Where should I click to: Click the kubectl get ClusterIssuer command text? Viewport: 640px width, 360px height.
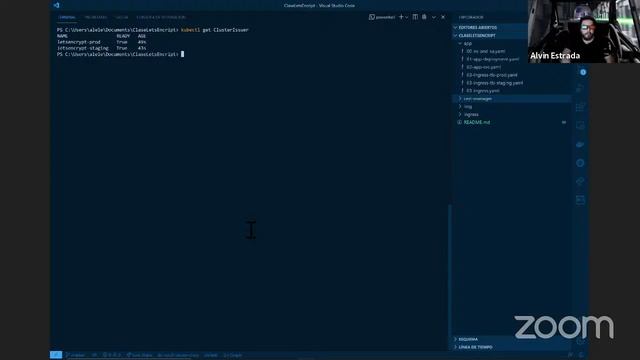tap(214, 30)
